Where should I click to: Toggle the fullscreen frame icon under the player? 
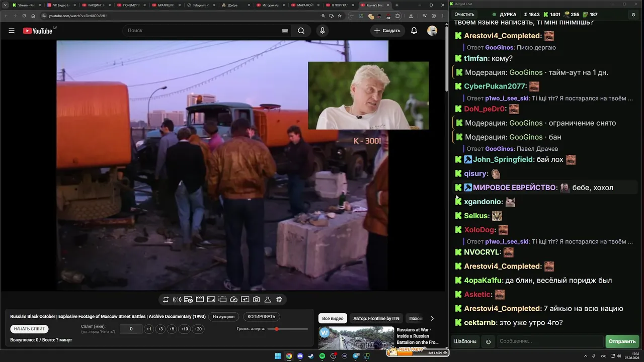click(211, 300)
